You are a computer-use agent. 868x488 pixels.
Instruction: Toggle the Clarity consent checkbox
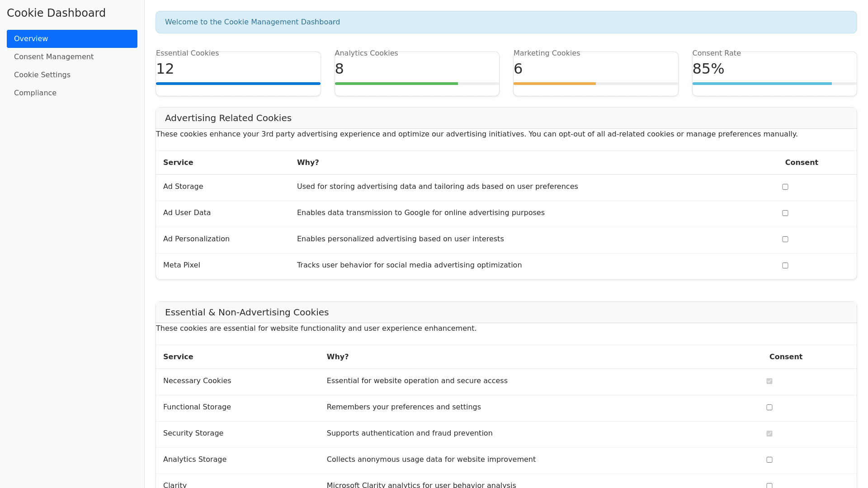click(x=769, y=485)
